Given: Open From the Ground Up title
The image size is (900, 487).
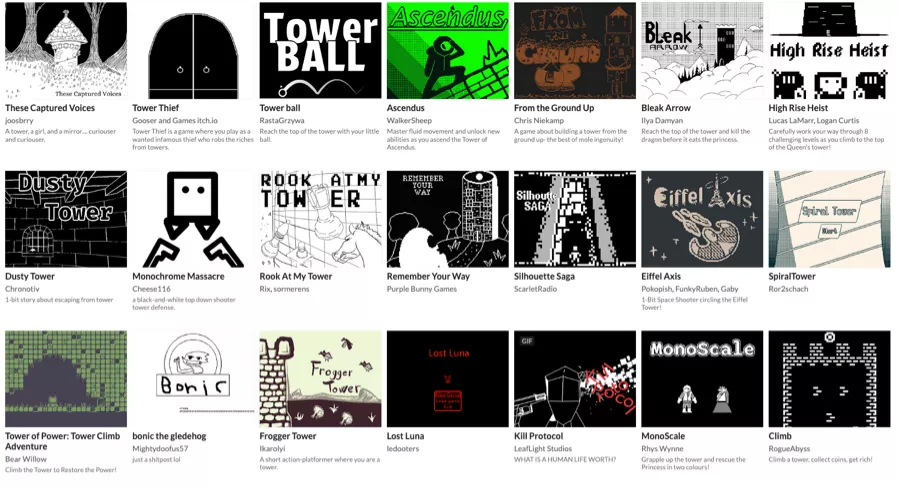Looking at the screenshot, I should 554,108.
